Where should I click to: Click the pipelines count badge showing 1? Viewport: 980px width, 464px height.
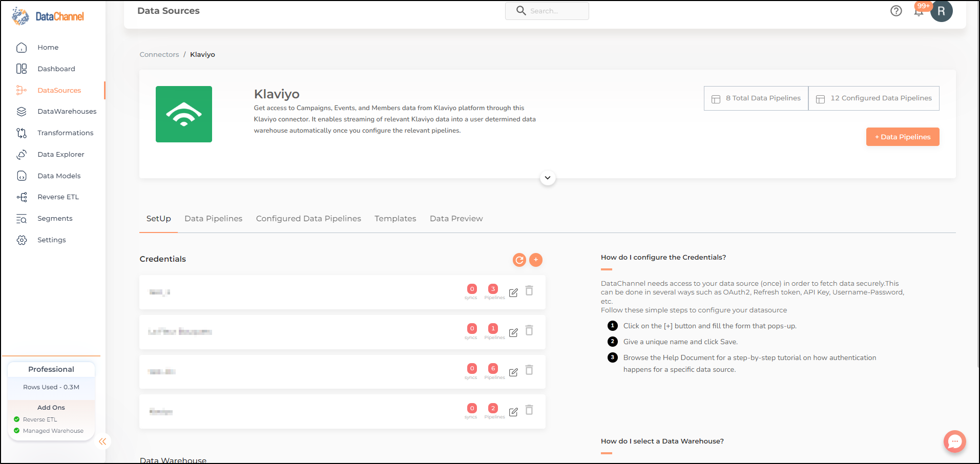point(493,329)
